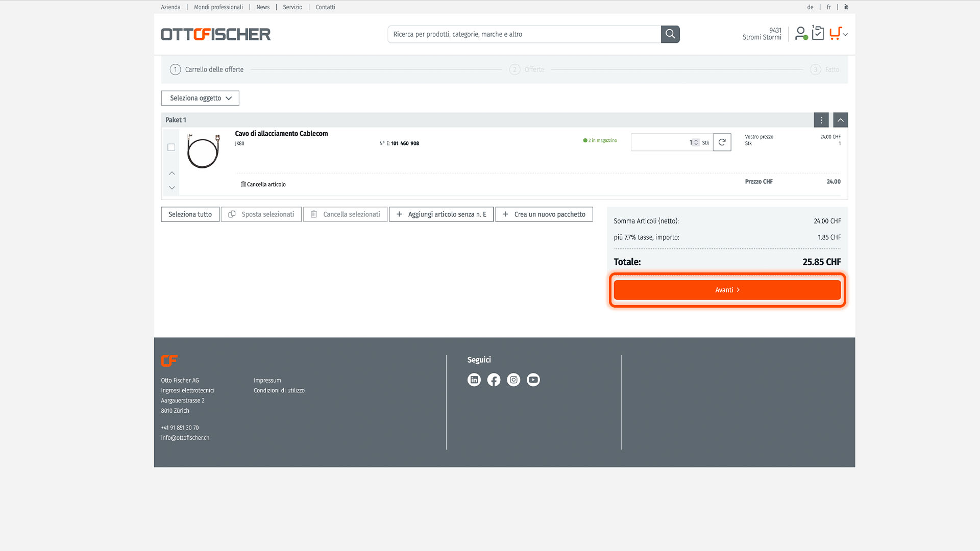Open Paket 1 three-dot options menu
The height and width of the screenshot is (551, 980).
821,120
